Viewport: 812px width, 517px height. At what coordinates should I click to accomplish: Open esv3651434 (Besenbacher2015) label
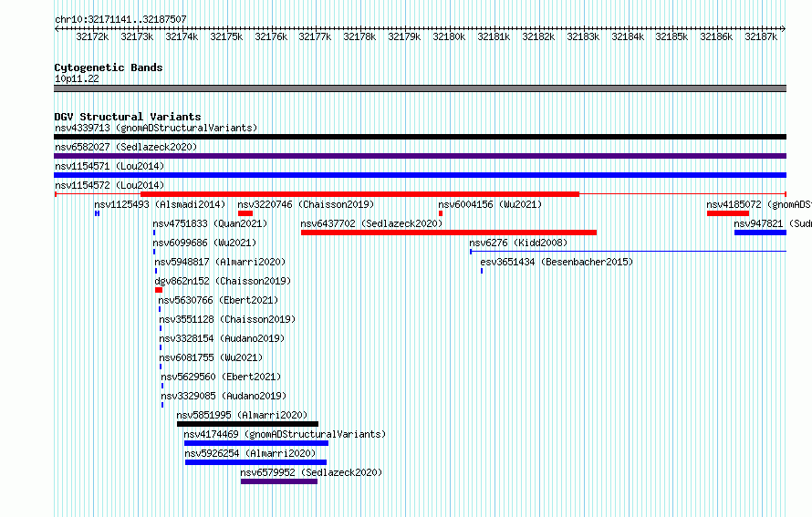point(557,262)
